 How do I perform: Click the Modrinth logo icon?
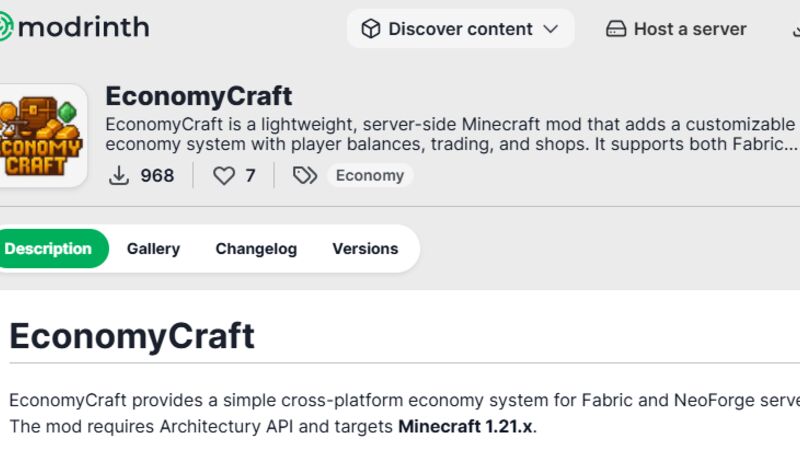coord(5,27)
